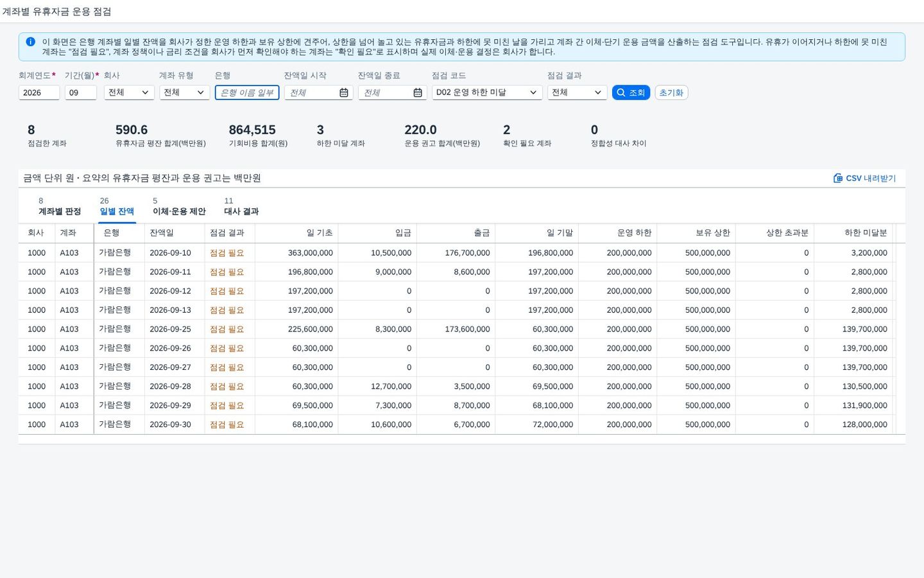
Task: Click the 초기화 reset button
Action: (x=671, y=92)
